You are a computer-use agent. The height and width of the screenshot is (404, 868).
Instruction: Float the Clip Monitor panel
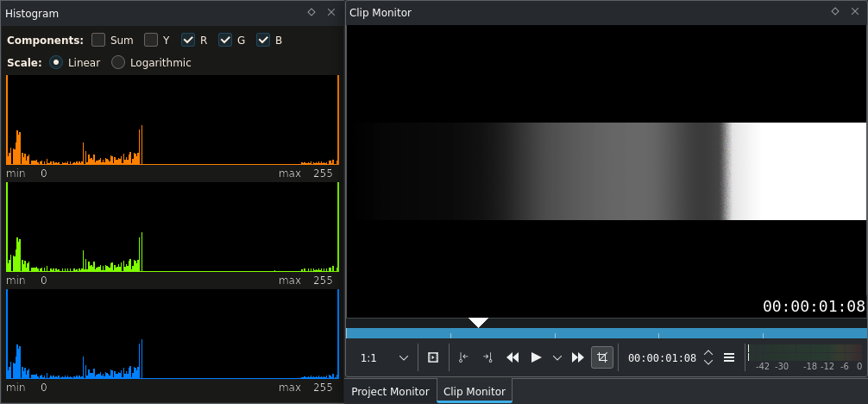pyautogui.click(x=835, y=11)
